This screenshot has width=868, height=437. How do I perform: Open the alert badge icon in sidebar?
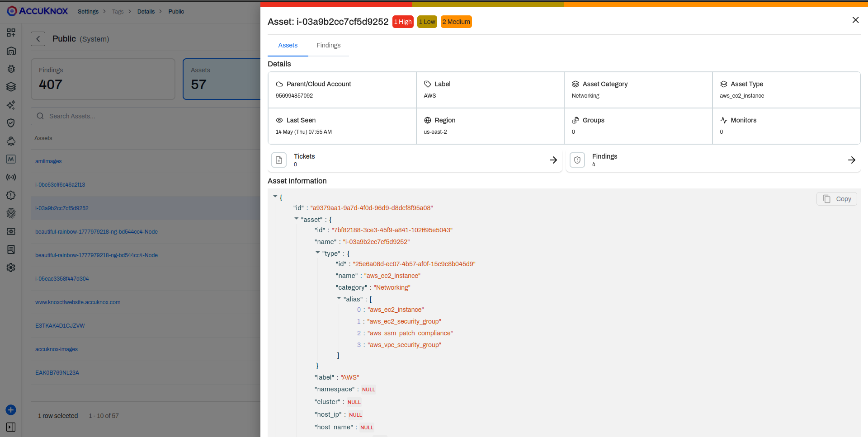[x=11, y=195]
